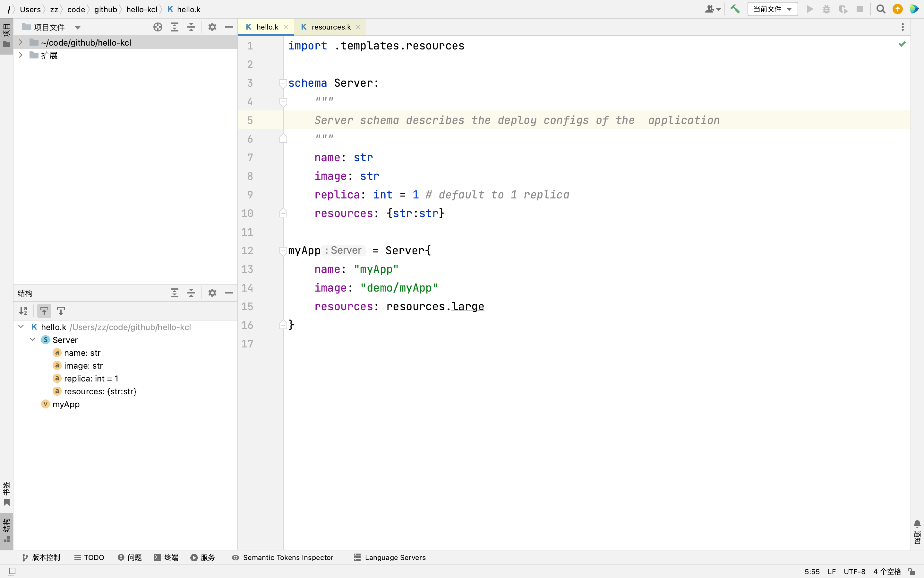924x578 pixels.
Task: Open the 当前文件 run configuration dropdown
Action: tap(773, 9)
